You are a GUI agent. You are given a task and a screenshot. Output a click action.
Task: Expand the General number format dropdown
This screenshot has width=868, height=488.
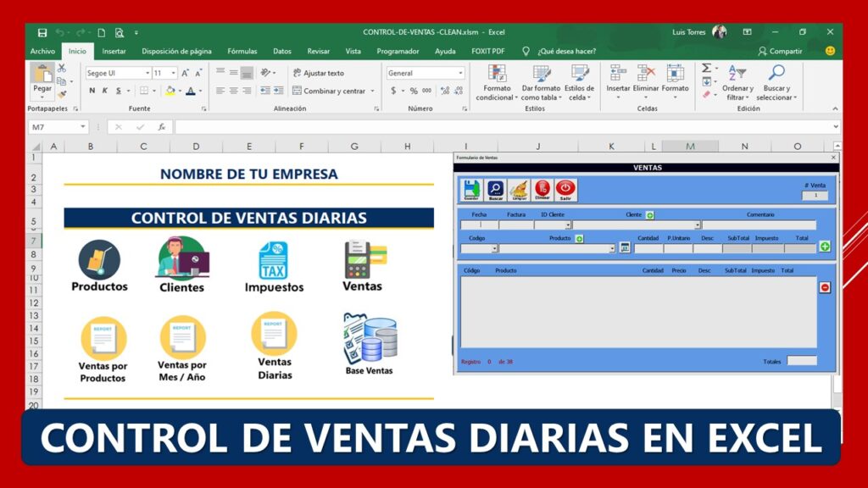[x=460, y=72]
